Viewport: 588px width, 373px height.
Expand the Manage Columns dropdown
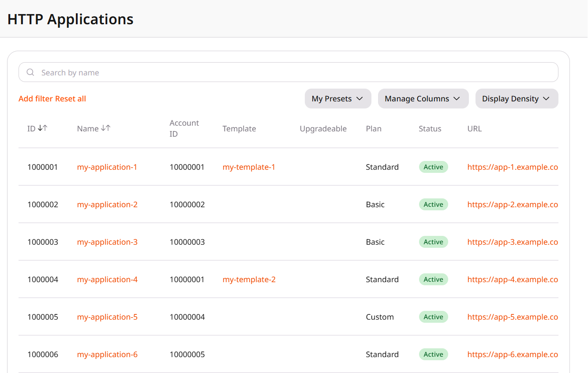pyautogui.click(x=423, y=99)
